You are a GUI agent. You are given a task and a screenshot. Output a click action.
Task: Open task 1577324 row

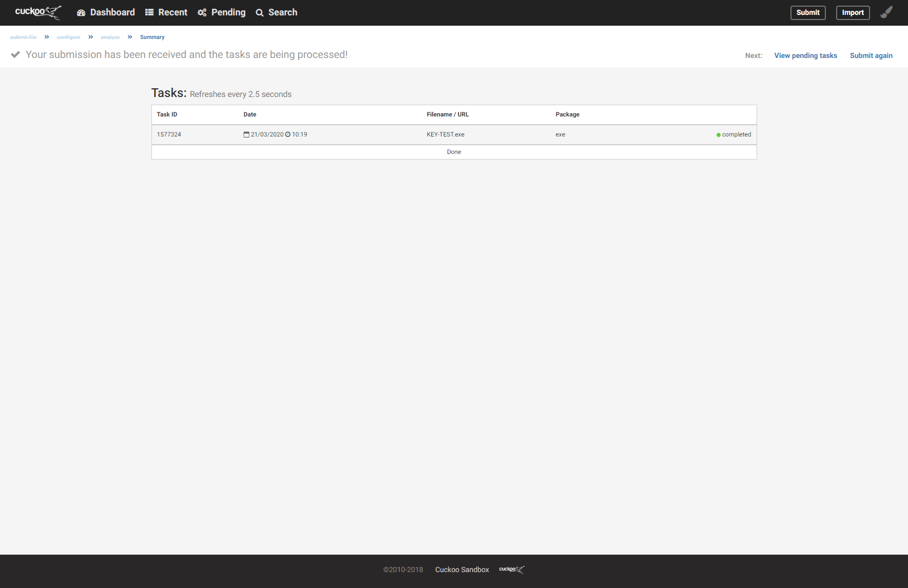[x=169, y=134]
